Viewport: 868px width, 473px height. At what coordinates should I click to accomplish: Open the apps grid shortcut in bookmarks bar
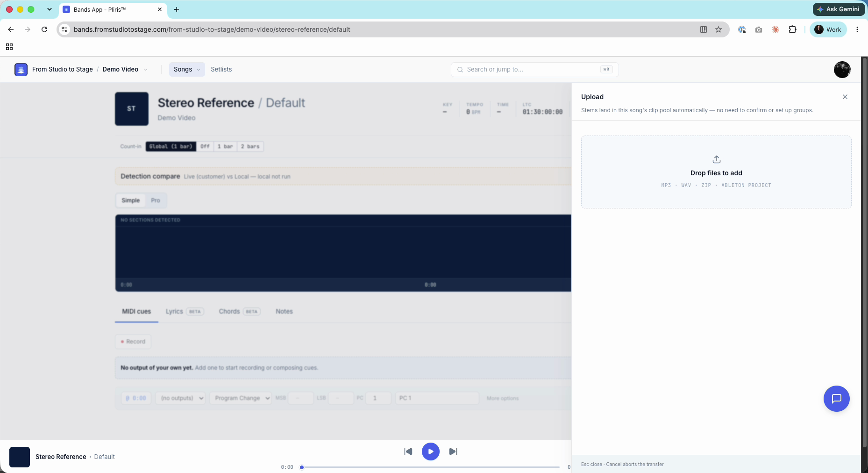(x=9, y=47)
